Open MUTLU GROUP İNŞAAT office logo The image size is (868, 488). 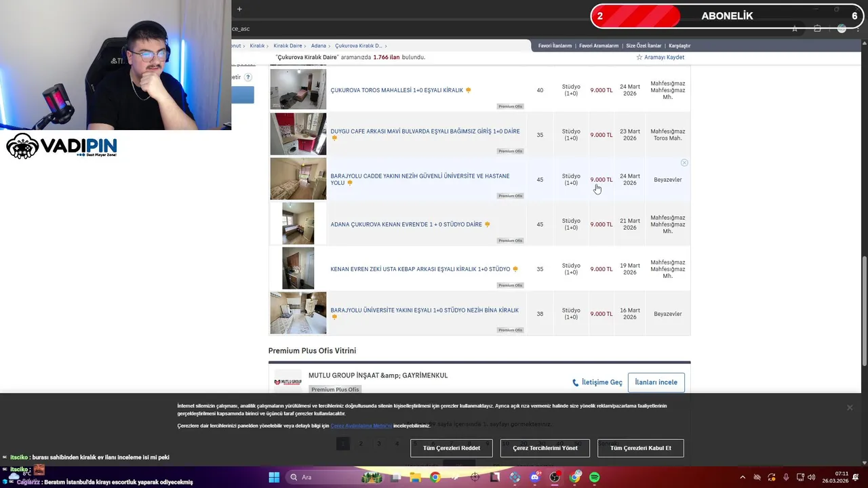click(x=288, y=382)
